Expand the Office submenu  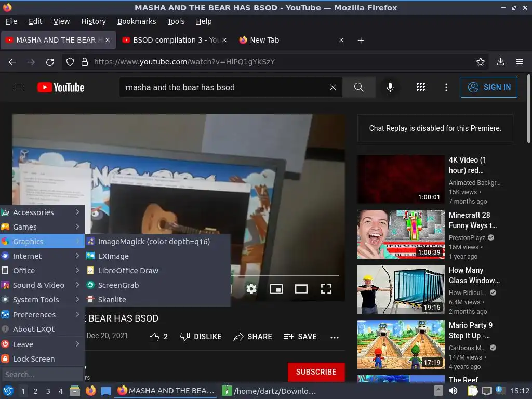(x=43, y=271)
